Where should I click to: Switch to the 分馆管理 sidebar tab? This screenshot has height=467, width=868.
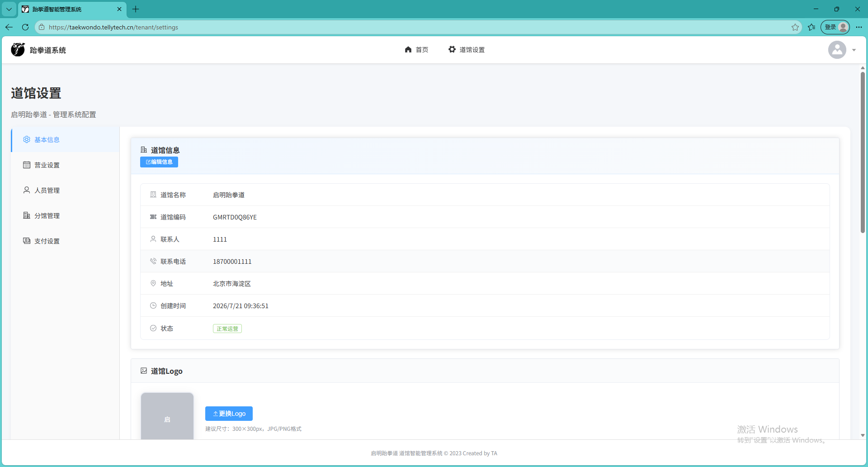click(x=66, y=215)
